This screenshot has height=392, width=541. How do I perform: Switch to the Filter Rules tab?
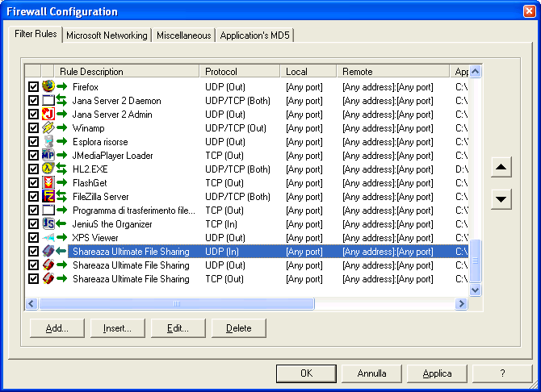tap(36, 34)
